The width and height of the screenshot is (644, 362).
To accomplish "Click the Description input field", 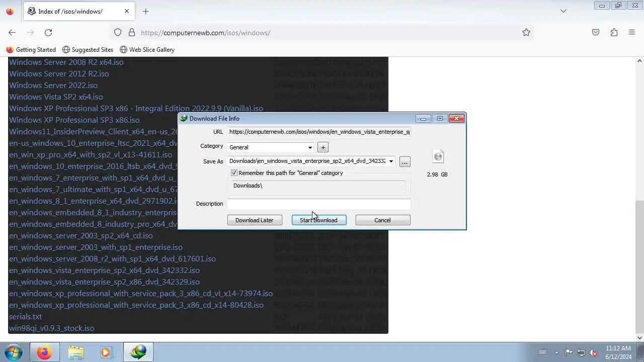I will point(319,204).
